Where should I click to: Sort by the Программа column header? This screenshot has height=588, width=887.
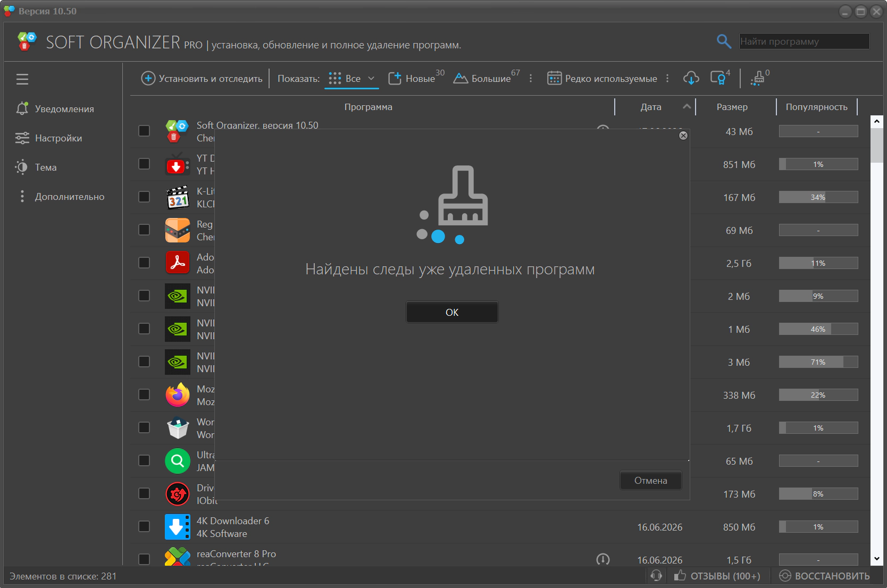click(368, 107)
